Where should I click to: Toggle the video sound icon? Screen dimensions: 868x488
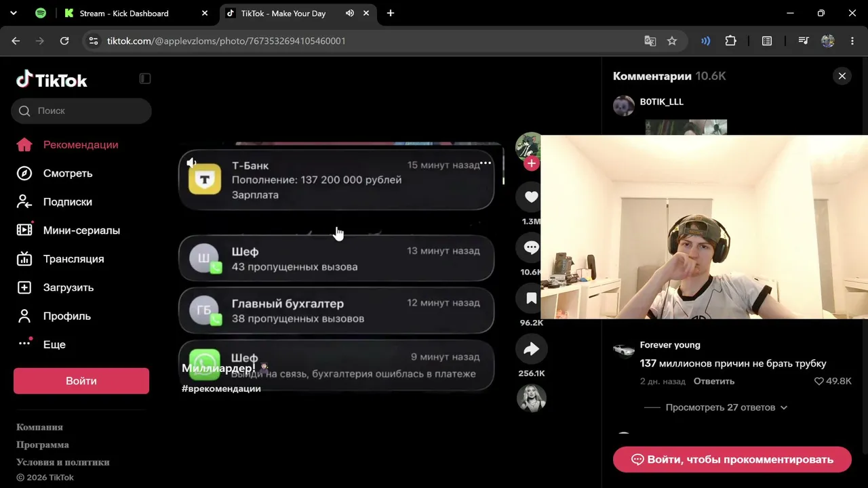[x=192, y=163]
